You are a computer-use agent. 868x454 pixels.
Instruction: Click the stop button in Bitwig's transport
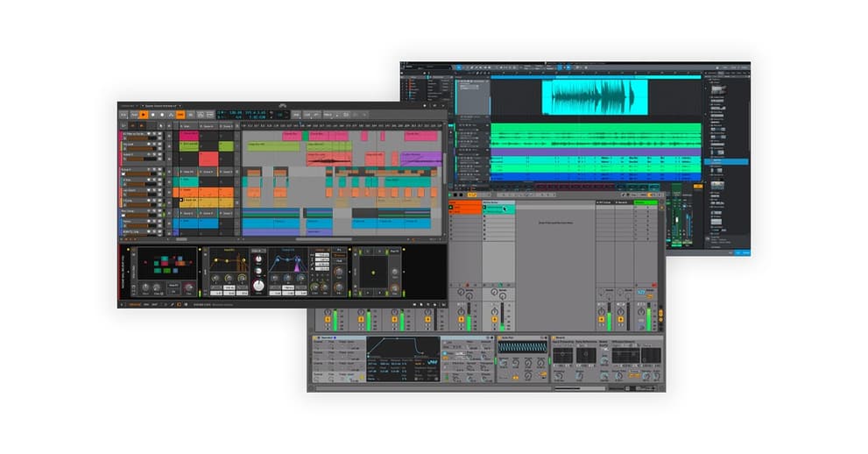click(x=152, y=115)
